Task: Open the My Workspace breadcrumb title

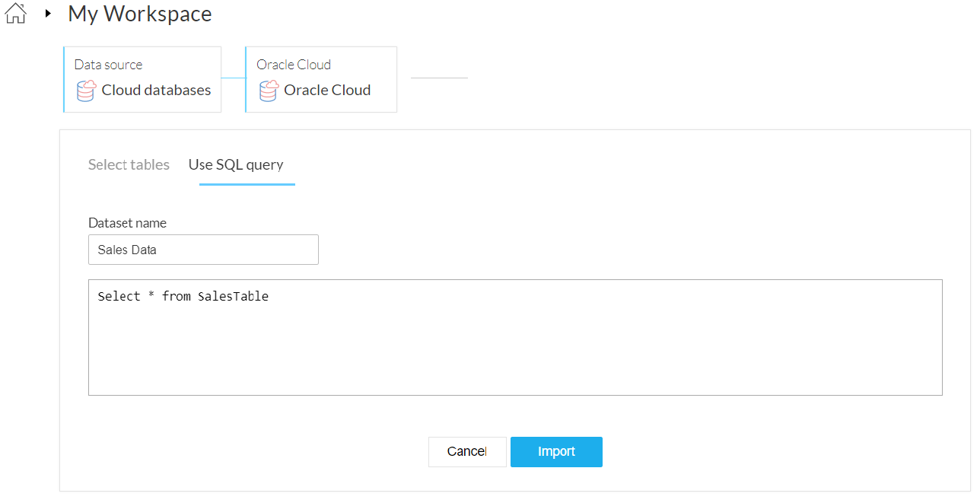Action: [x=140, y=14]
